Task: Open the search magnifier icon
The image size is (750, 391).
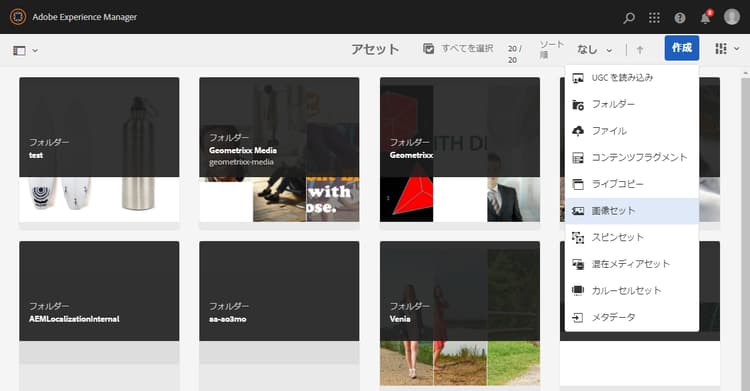Action: (629, 18)
